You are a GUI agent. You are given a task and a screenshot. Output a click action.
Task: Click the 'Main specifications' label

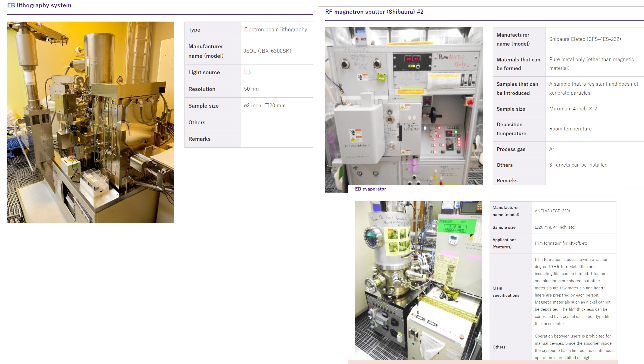click(x=506, y=292)
